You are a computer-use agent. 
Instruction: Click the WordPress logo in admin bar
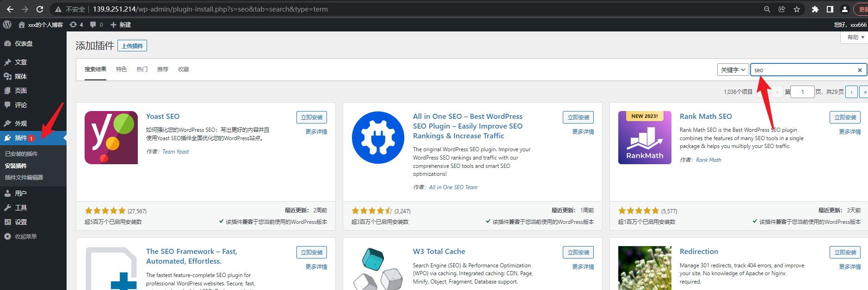(x=7, y=25)
